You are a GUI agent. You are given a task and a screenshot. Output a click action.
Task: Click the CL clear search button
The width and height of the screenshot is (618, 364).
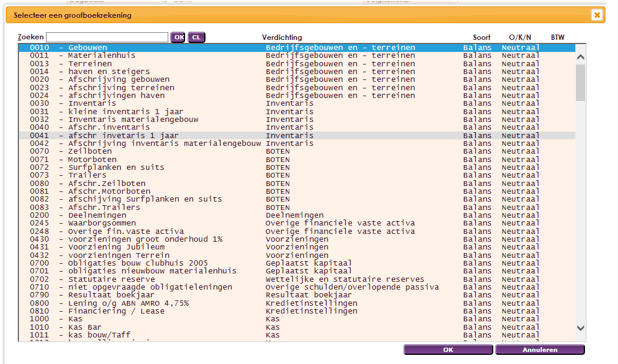[x=196, y=37]
